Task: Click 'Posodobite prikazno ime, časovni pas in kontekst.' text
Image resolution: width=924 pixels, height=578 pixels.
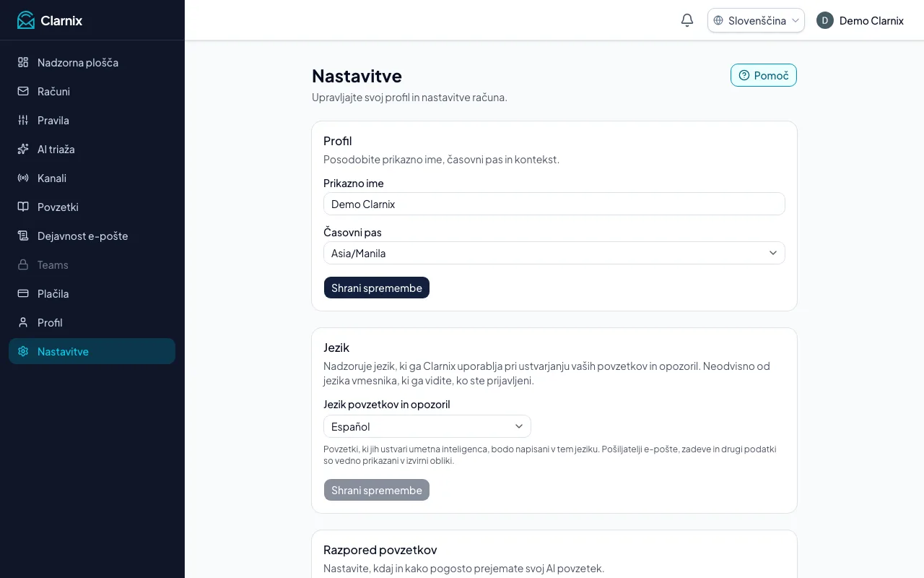Action: click(x=441, y=160)
